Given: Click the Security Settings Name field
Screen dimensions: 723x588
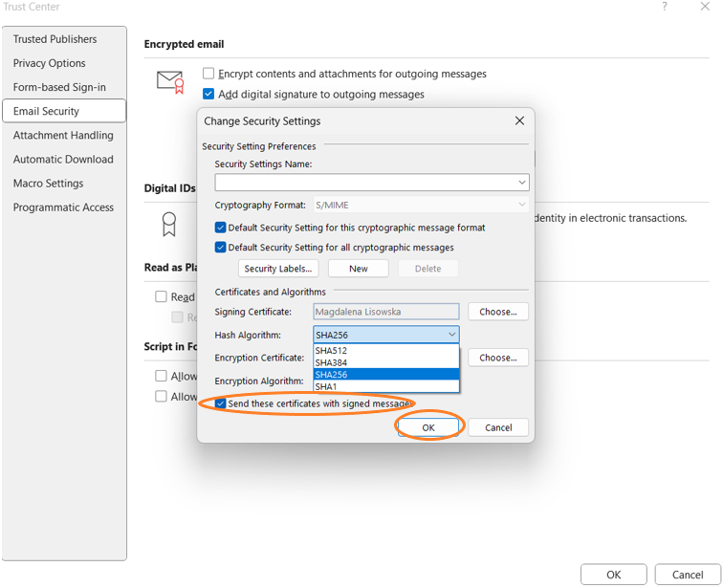Looking at the screenshot, I should point(372,183).
